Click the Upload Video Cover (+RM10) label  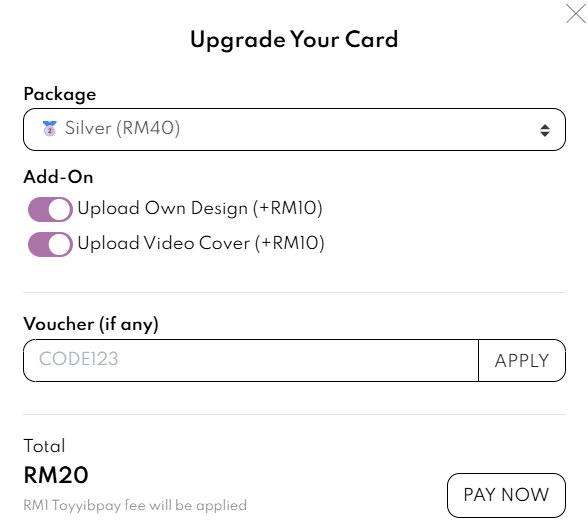(201, 243)
